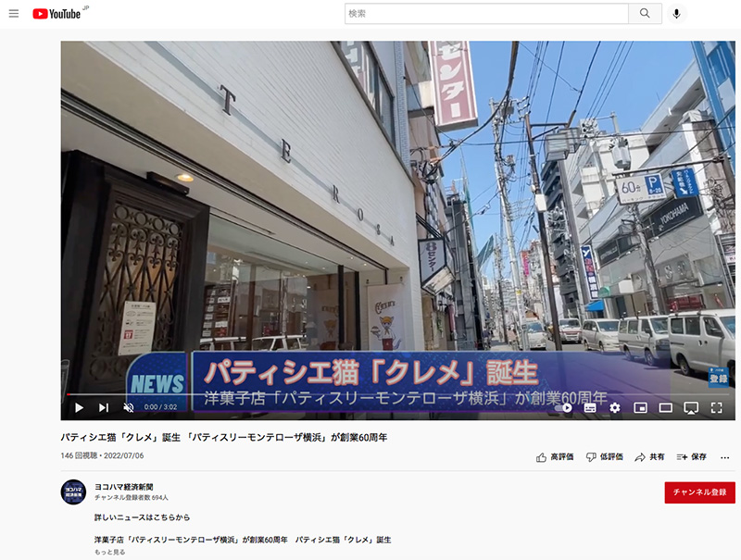The image size is (741, 560).
Task: Open the player settings gear
Action: pos(614,407)
